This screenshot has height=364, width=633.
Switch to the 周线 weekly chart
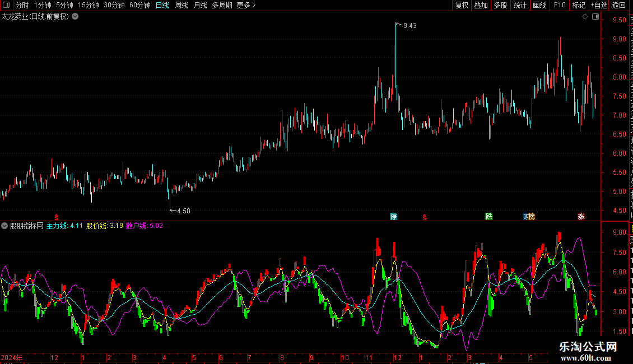click(181, 5)
